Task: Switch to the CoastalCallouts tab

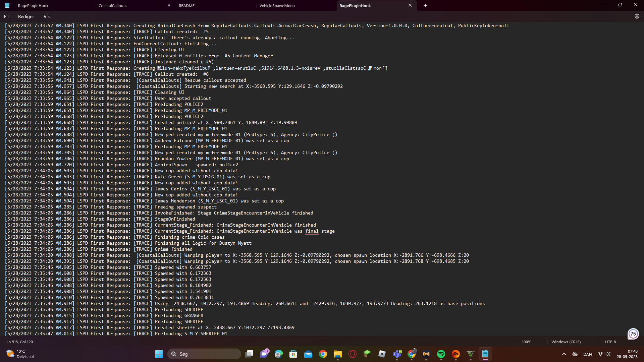Action: [113, 6]
